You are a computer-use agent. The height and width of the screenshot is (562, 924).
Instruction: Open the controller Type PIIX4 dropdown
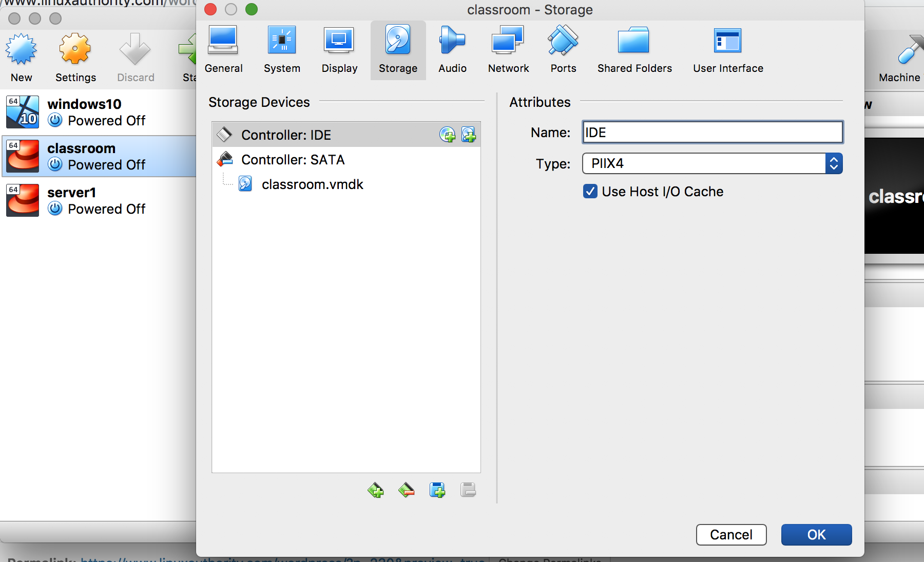713,163
